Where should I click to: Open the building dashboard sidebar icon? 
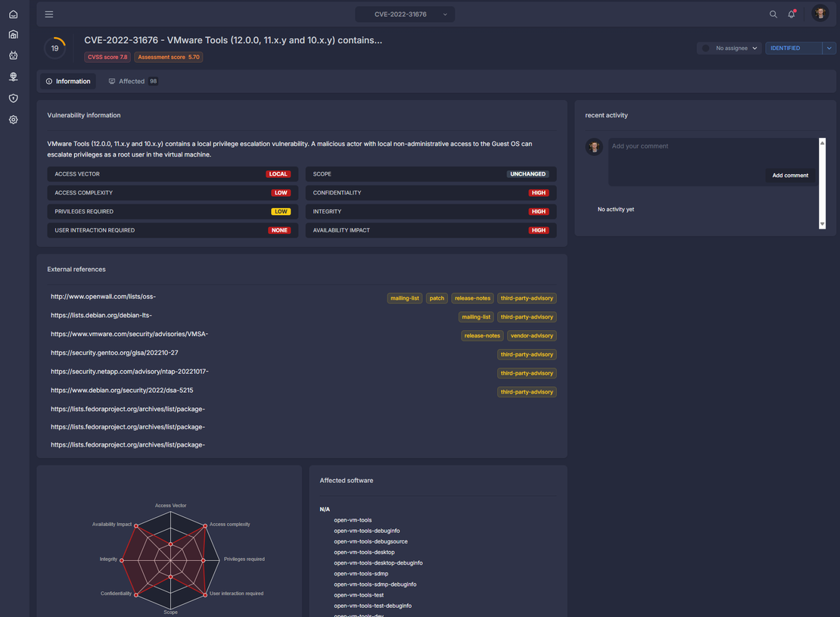14,35
